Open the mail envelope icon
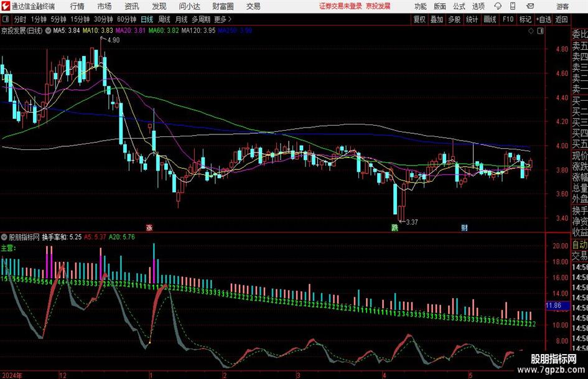The image size is (588, 379). pyautogui.click(x=530, y=6)
